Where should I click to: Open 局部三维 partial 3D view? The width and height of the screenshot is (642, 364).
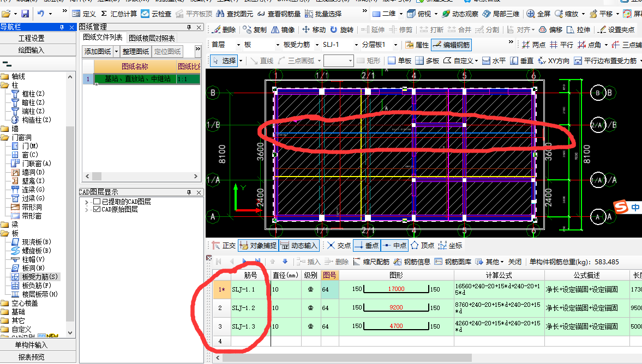[x=501, y=14]
